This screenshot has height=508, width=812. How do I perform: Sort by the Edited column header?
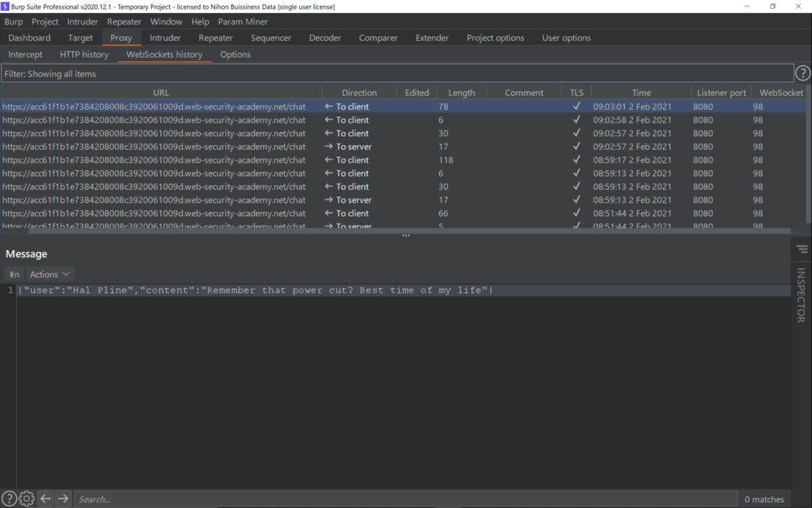tap(417, 93)
